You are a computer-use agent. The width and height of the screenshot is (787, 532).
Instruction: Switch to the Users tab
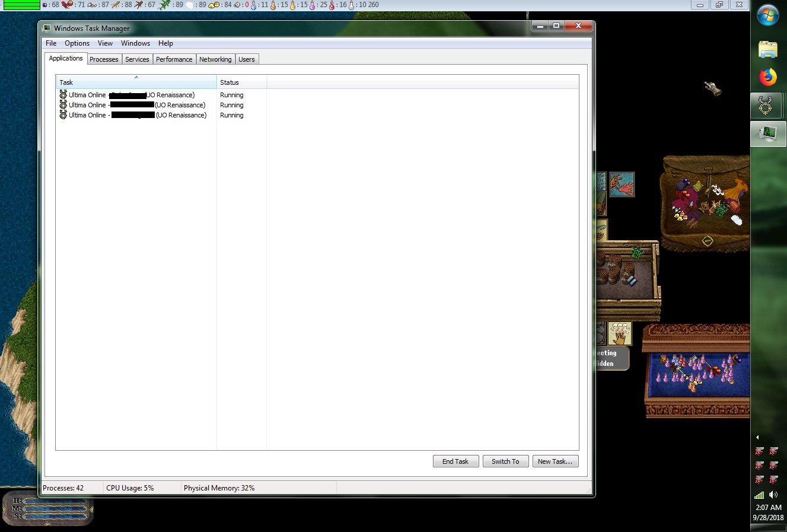pos(247,59)
